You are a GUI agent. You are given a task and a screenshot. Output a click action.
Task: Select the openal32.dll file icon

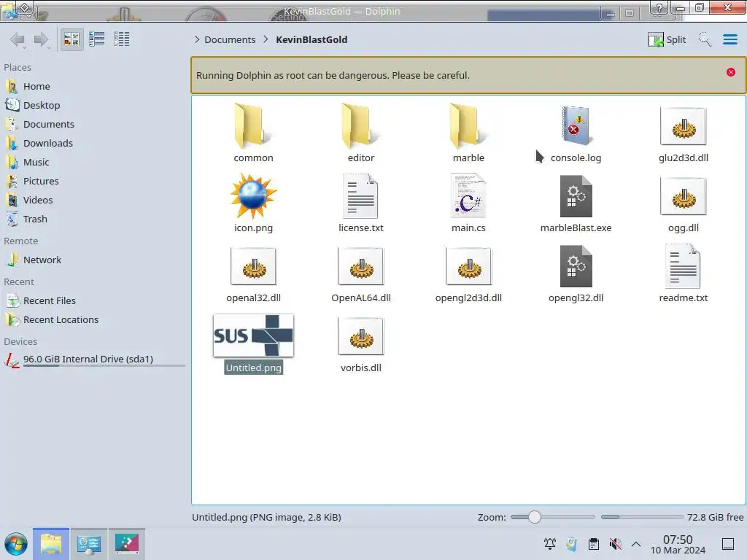253,266
